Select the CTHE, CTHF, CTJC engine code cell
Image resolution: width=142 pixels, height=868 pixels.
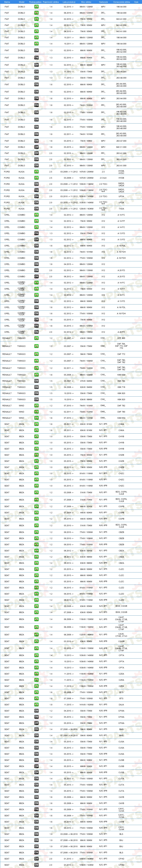point(121,634)
